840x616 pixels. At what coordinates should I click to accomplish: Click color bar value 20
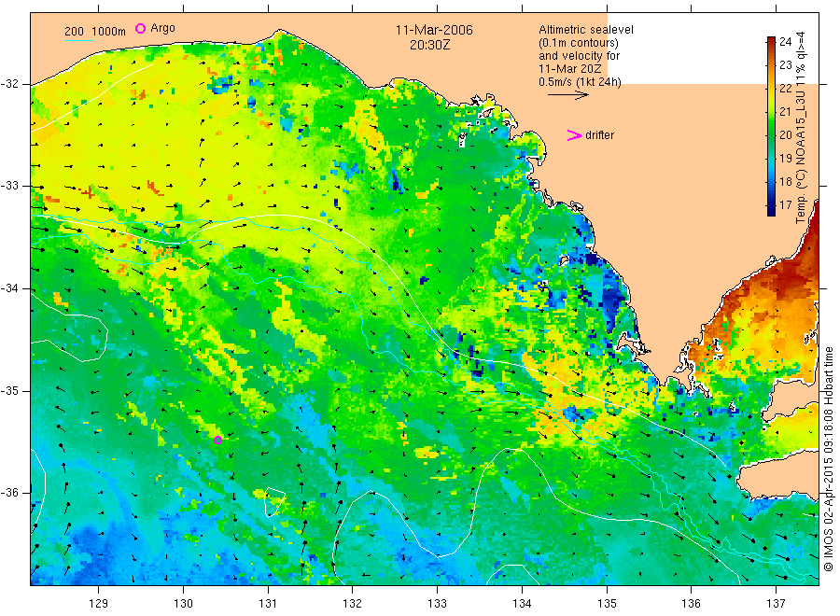(x=785, y=135)
